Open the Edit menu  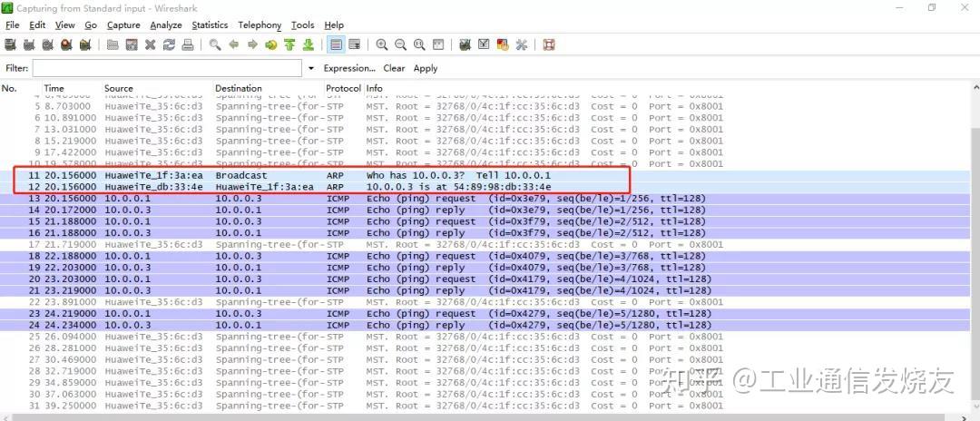(x=37, y=25)
